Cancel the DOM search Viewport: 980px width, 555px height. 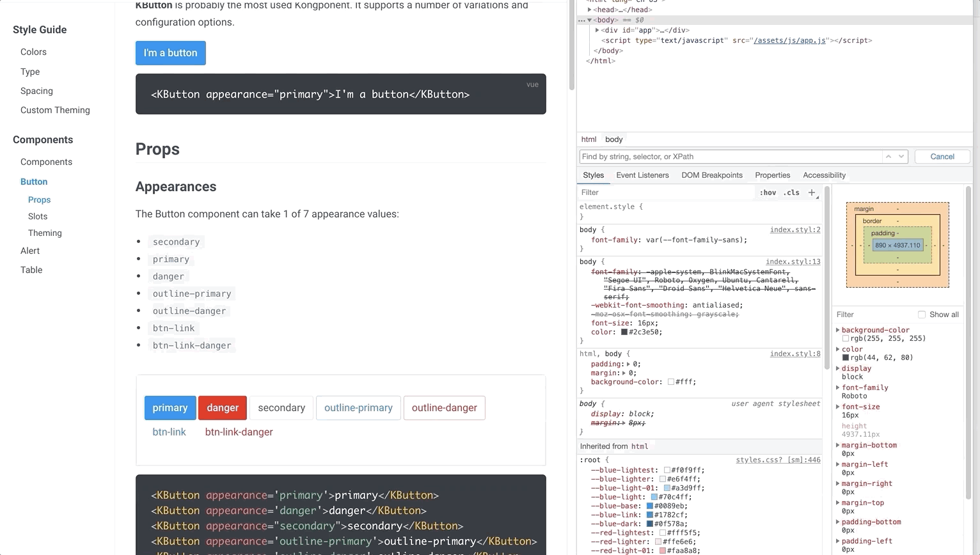coord(942,157)
